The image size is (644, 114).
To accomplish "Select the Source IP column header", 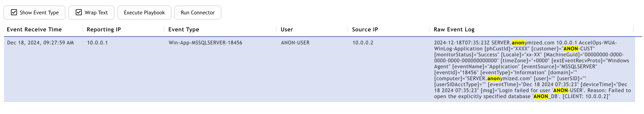I will tap(365, 29).
